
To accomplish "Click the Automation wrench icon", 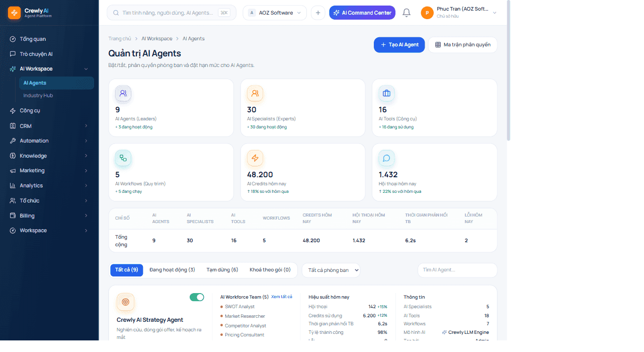I will point(13,140).
